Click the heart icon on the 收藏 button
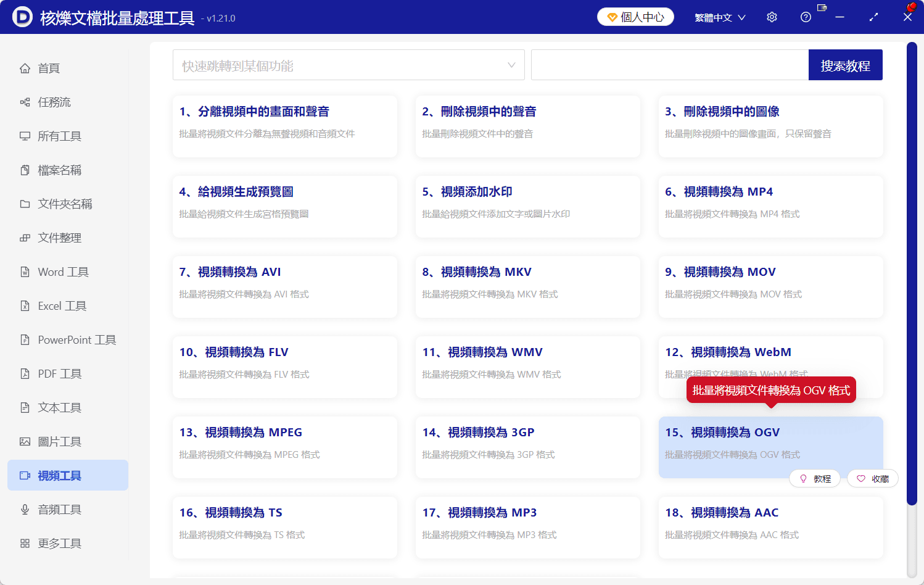The width and height of the screenshot is (924, 585). pos(861,479)
